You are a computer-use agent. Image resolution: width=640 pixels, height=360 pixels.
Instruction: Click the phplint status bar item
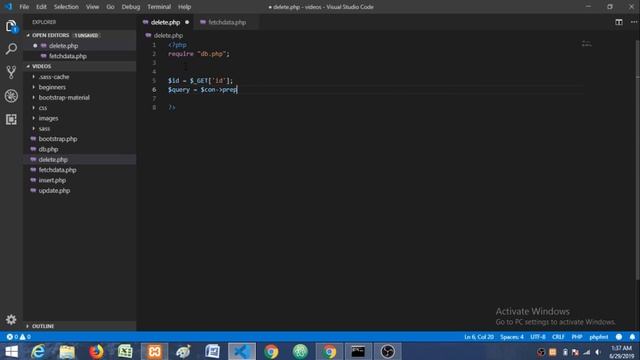pyautogui.click(x=599, y=337)
